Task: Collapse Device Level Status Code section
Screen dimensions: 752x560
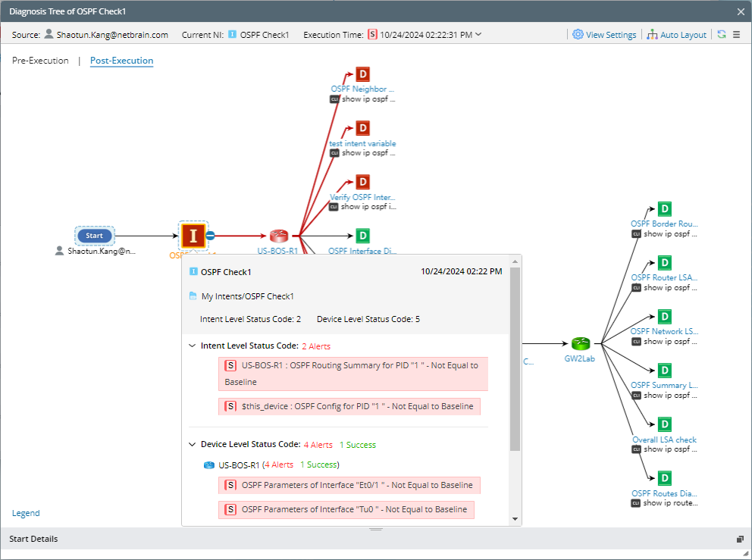Action: (x=193, y=445)
